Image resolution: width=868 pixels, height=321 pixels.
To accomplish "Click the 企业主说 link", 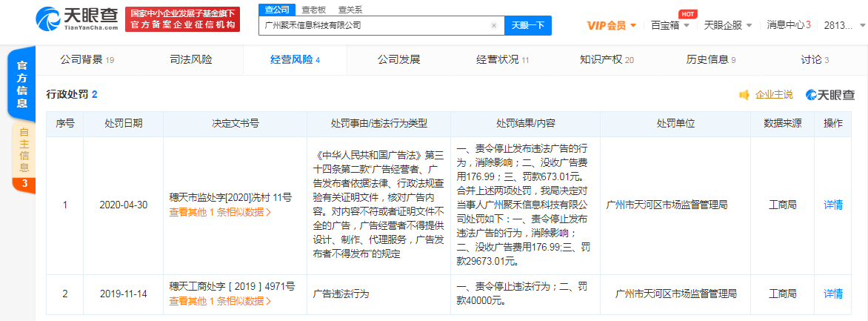I will point(774,95).
